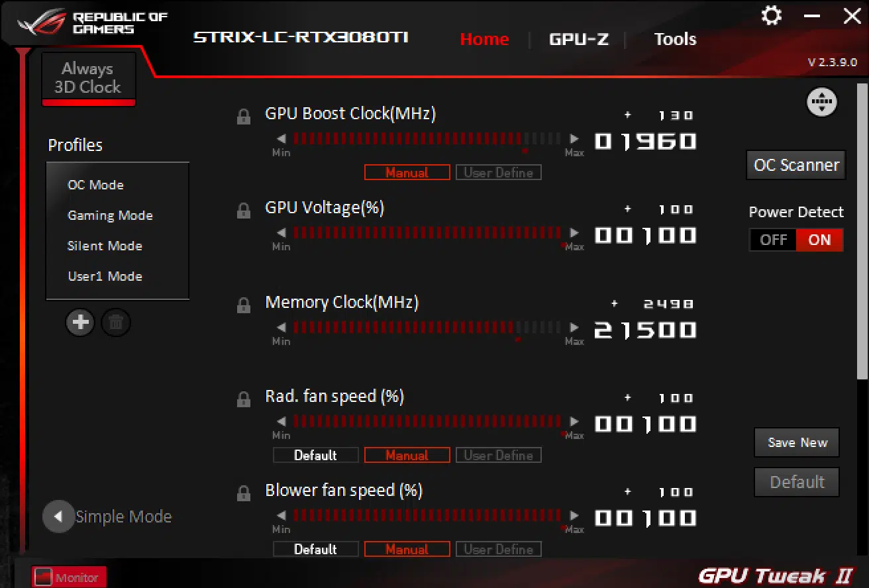Switch to Simple Mode
The width and height of the screenshot is (869, 588).
pos(124,516)
